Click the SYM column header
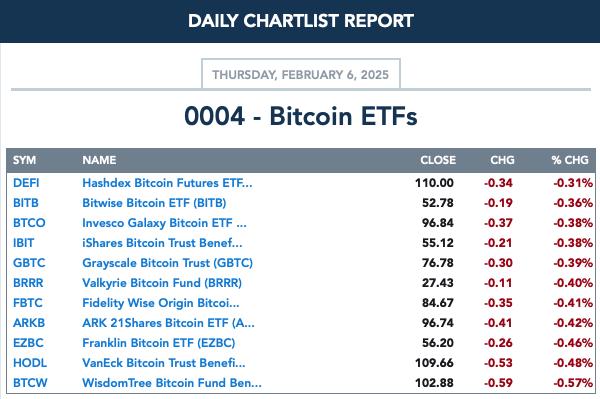The image size is (600, 399). (24, 160)
